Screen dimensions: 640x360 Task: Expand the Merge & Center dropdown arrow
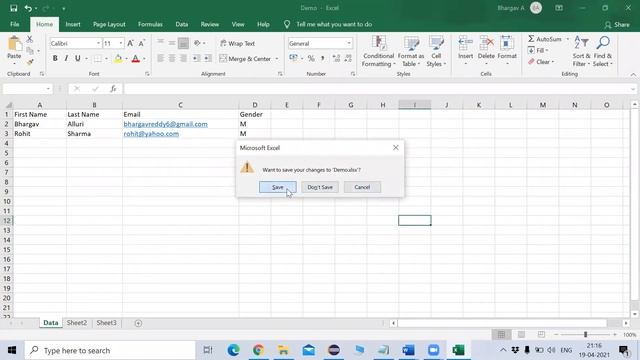(277, 59)
